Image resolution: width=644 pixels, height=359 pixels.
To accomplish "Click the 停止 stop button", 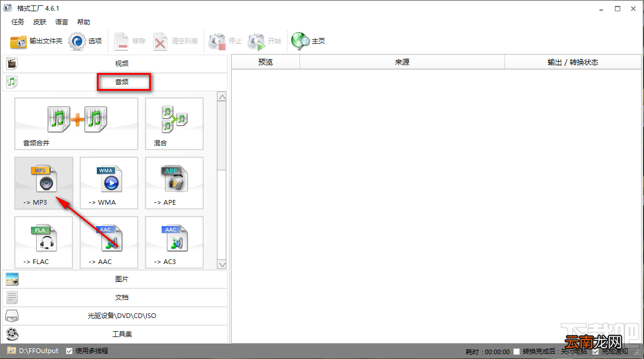I will point(225,41).
